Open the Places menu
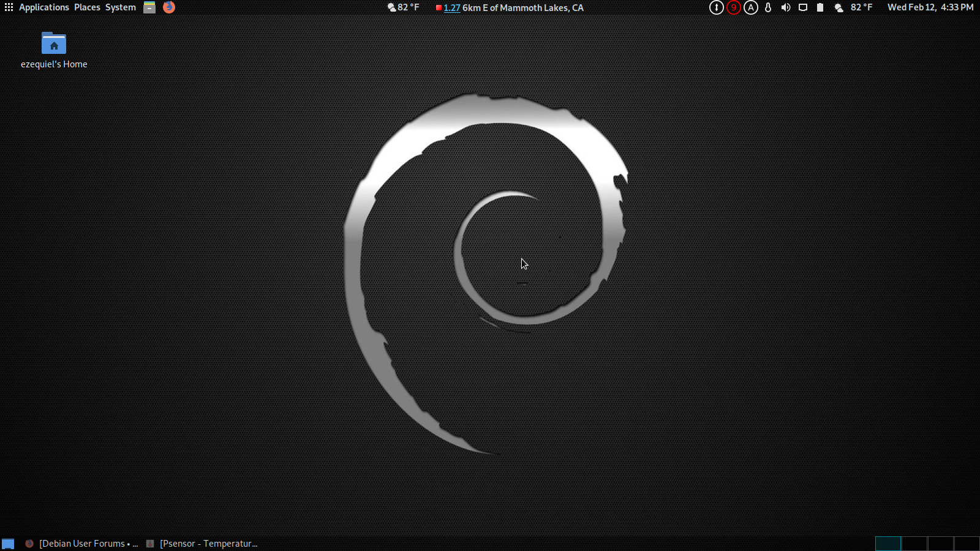The width and height of the screenshot is (980, 551). pos(87,7)
